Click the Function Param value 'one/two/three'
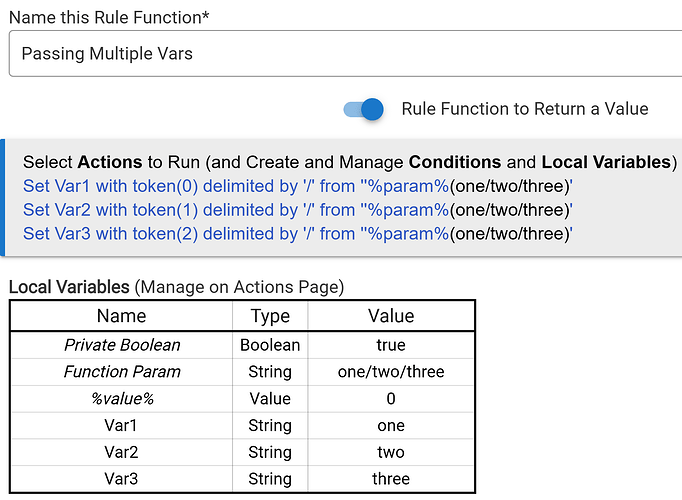The height and width of the screenshot is (500, 682). (x=391, y=372)
